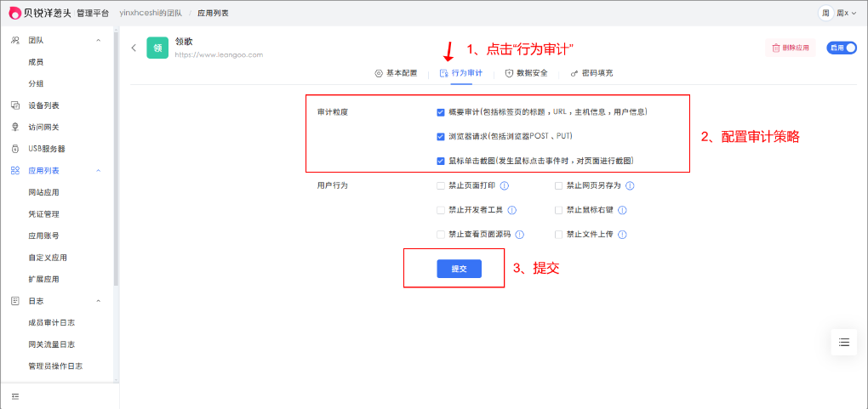Screen dimensions: 868x409
Task: Click the 删除应用 button
Action: pos(791,48)
